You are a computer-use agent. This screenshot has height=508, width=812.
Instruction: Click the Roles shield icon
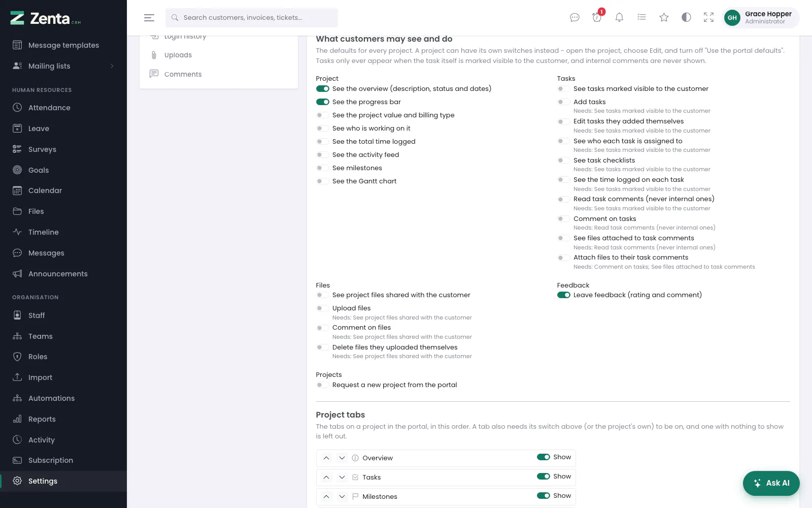click(17, 357)
